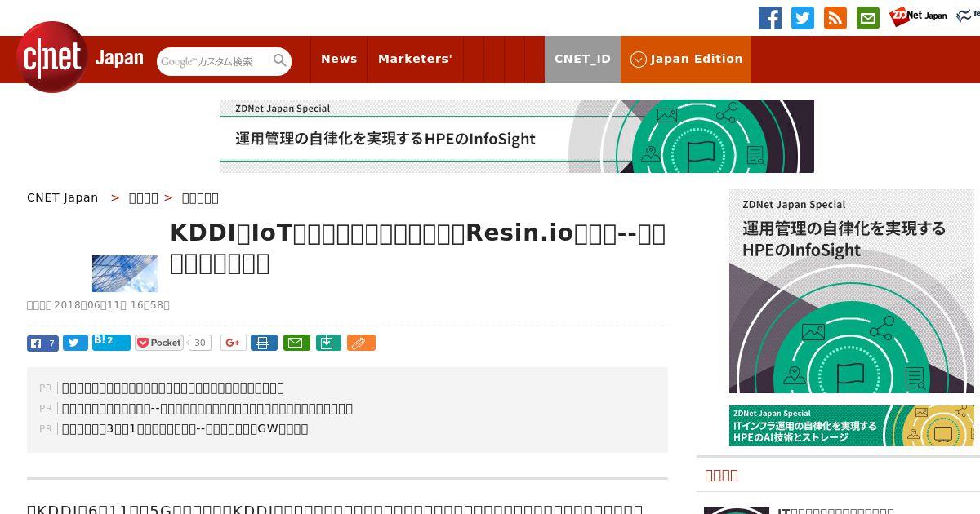
Task: Click the article headline about KDDI IoT Resin.io
Action: [x=418, y=248]
